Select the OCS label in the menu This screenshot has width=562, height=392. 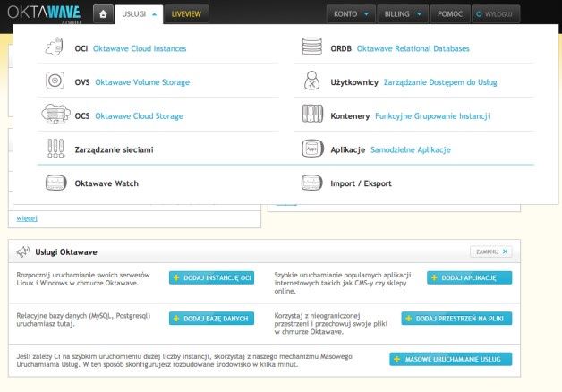pos(82,115)
